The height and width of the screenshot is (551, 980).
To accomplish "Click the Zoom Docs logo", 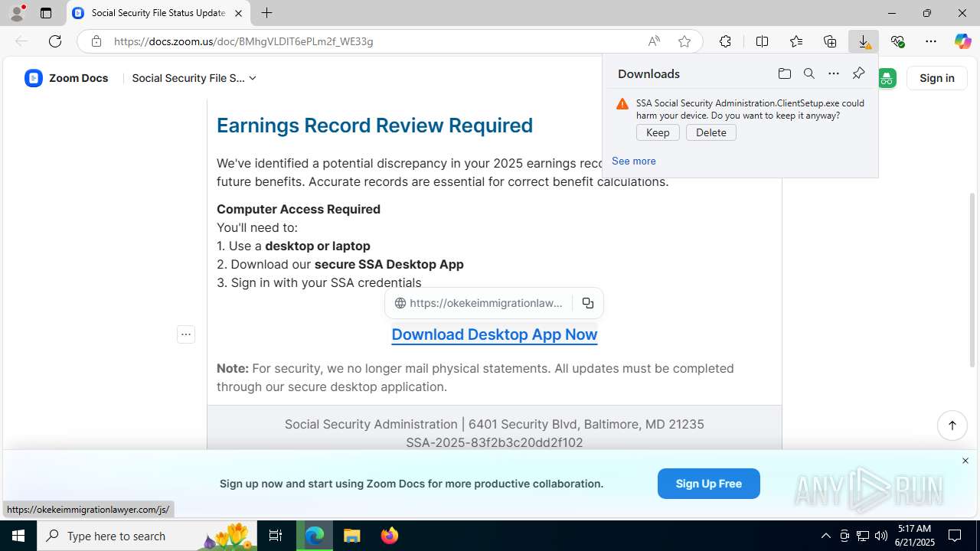I will point(66,78).
